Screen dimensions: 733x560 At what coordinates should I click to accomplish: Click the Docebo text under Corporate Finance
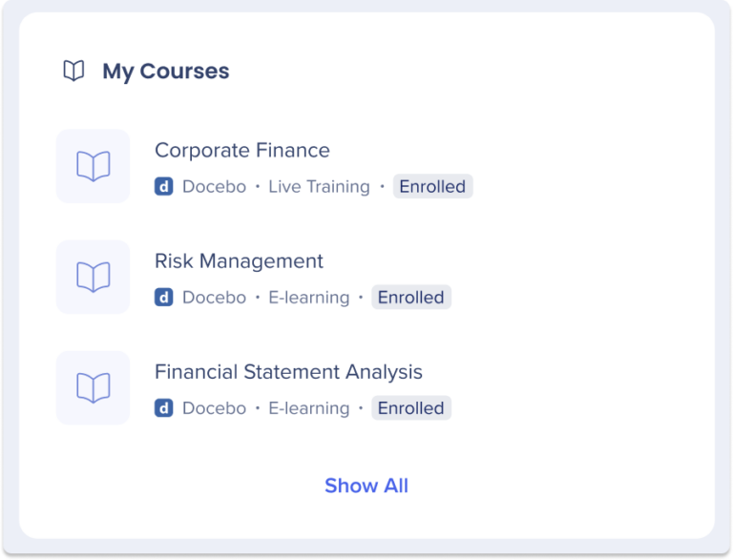click(214, 187)
